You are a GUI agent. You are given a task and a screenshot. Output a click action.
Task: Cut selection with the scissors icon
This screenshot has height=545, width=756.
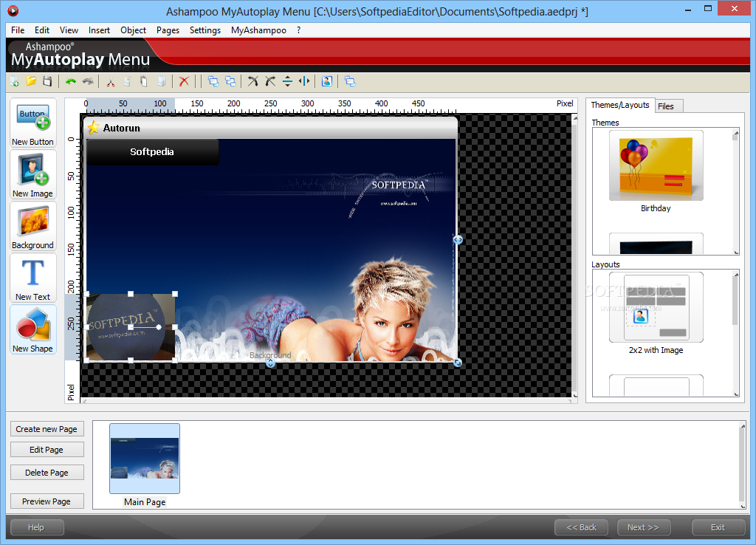[x=111, y=81]
